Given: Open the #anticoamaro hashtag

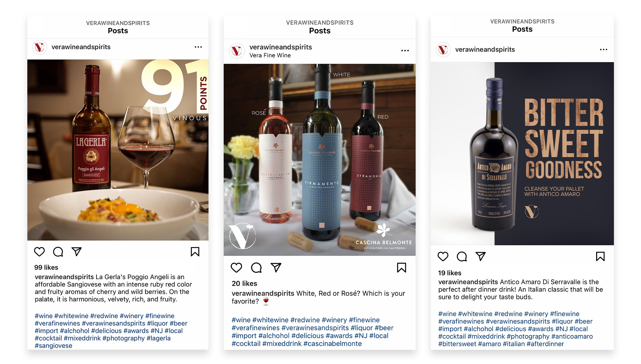Looking at the screenshot, I should point(572,336).
